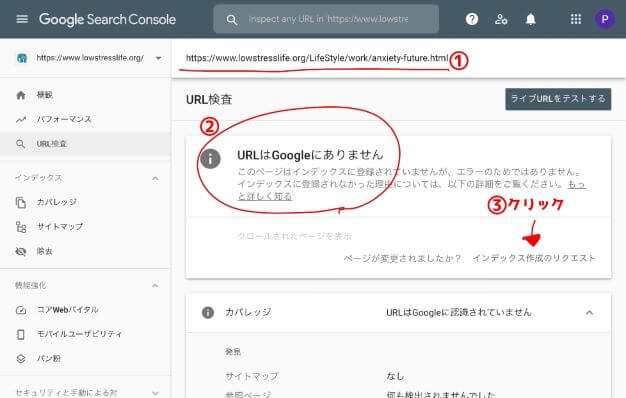626x398 pixels.
Task: Click the URLはGoogleにありません heading
Action: pos(310,155)
